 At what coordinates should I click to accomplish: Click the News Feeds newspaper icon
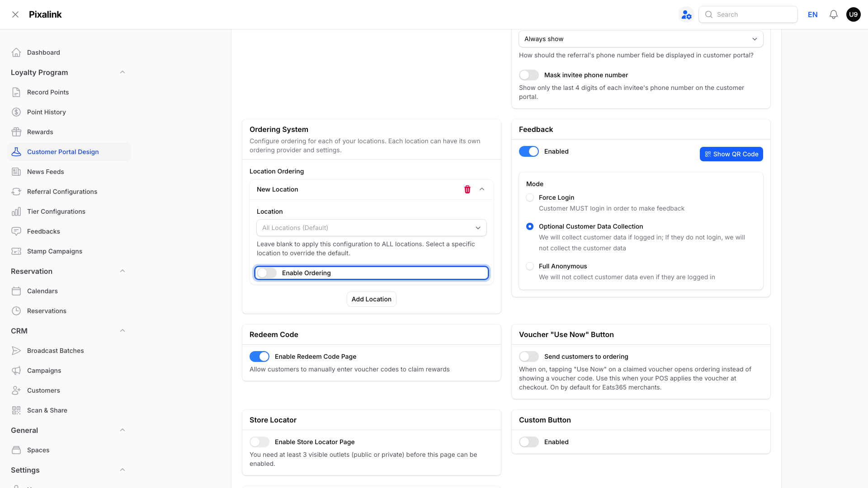click(x=16, y=172)
